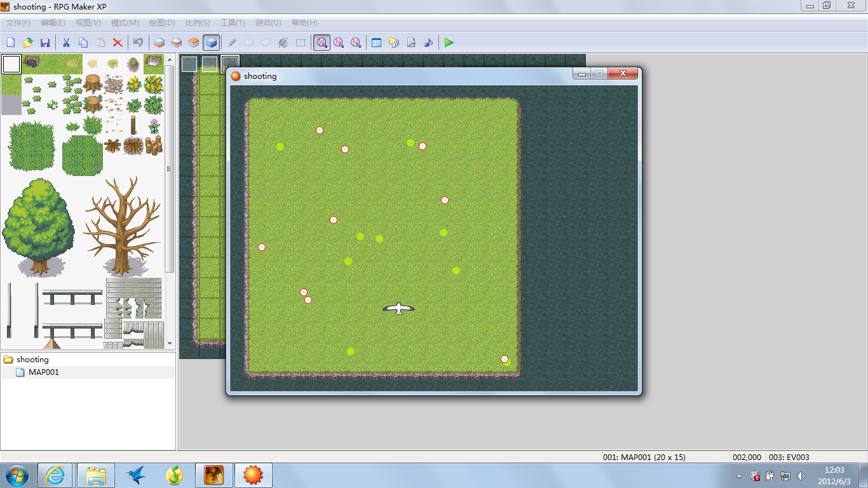Open the Sound Test music note icon
The width and height of the screenshot is (868, 488).
click(x=428, y=43)
